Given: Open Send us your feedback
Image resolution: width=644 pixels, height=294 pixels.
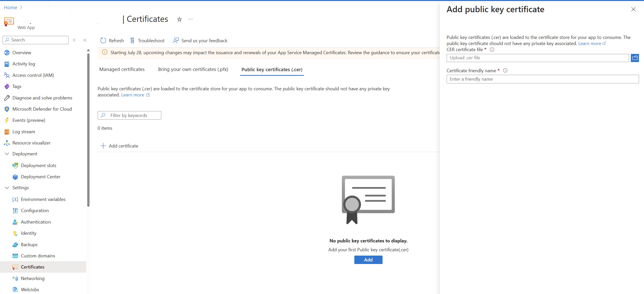Looking at the screenshot, I should [x=176, y=40].
